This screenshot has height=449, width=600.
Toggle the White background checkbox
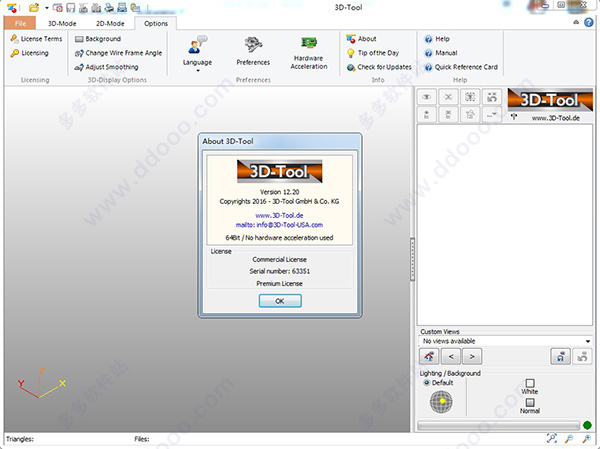pos(530,383)
